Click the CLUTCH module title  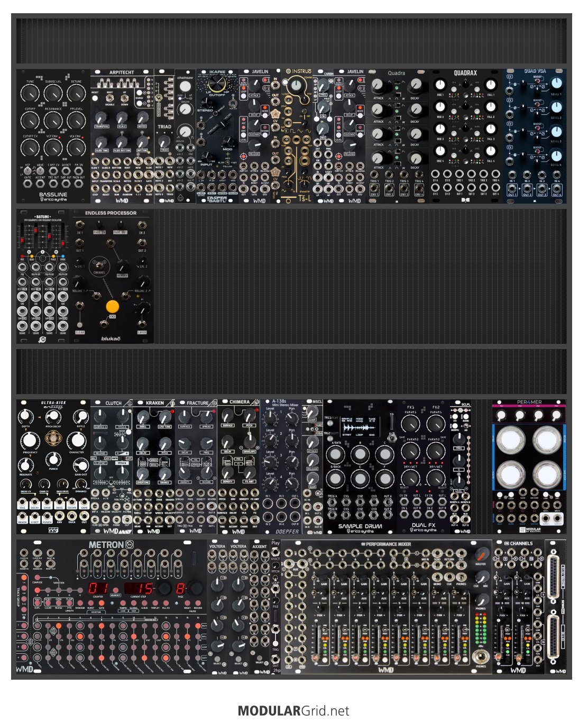click(x=113, y=403)
